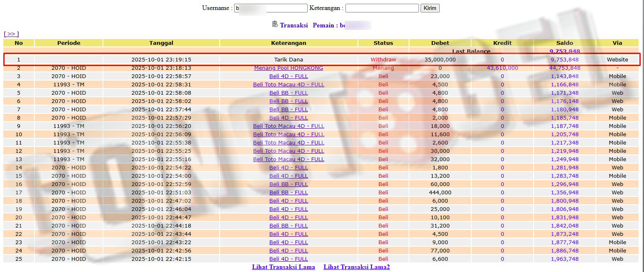Screen dimensions: 644x272
Task: Click the Tanggal column header
Action: (x=161, y=43)
